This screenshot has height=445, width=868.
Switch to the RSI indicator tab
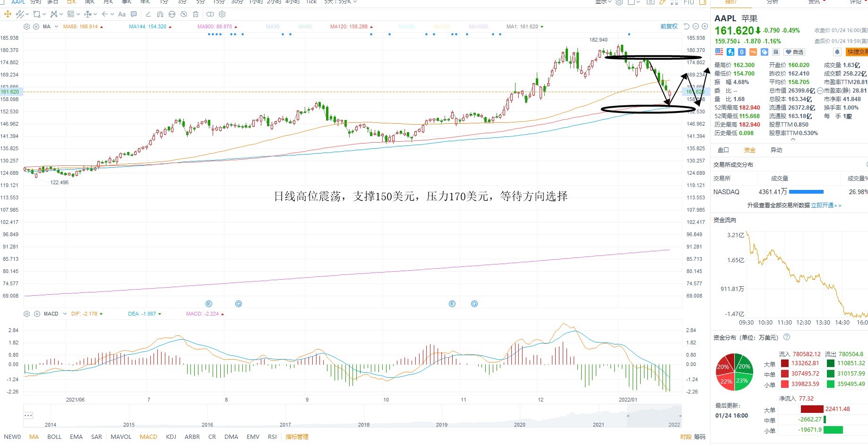[x=272, y=437]
